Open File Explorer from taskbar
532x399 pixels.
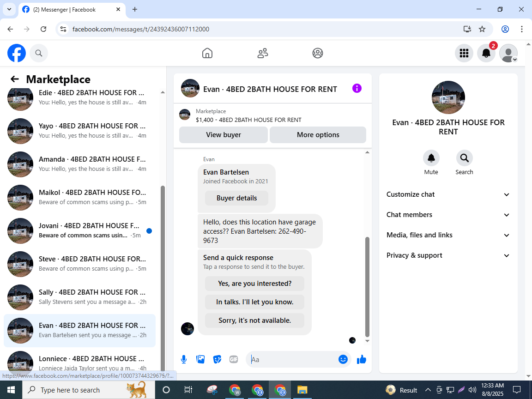click(x=302, y=390)
